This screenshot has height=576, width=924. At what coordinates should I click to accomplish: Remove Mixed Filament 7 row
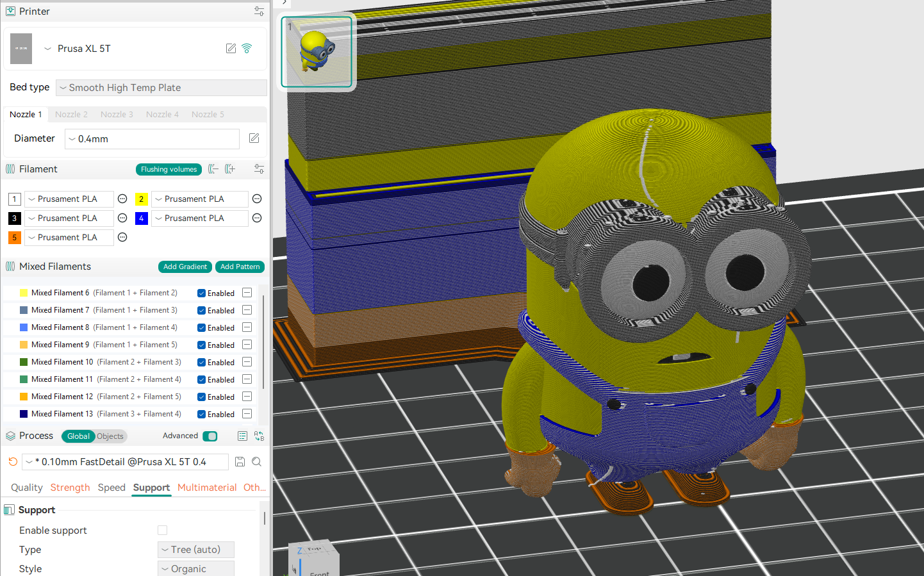pos(247,310)
